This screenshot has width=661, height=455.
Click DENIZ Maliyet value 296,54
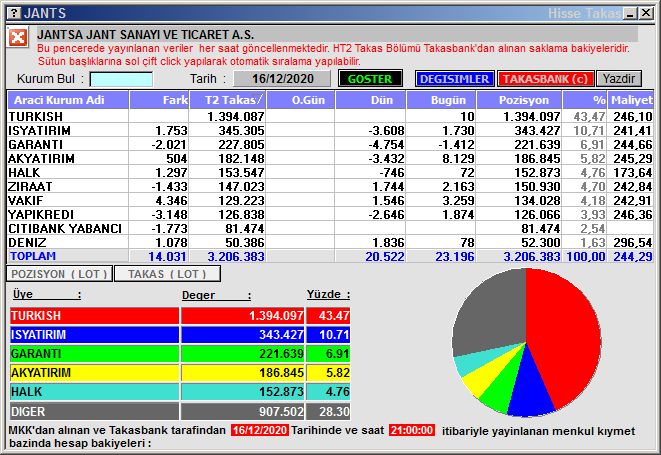(x=633, y=242)
